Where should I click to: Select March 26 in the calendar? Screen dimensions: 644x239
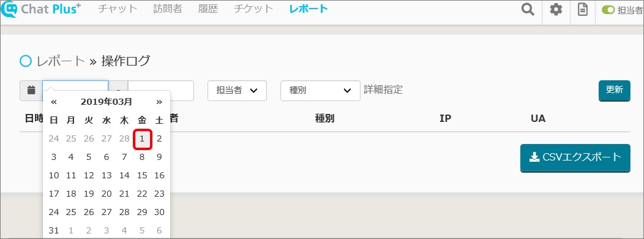(89, 212)
